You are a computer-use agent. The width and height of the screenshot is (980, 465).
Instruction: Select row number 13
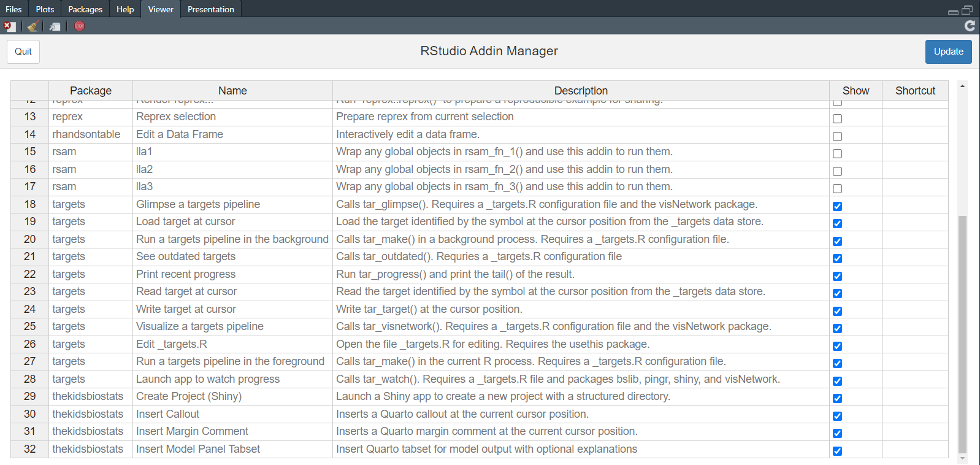[x=29, y=117]
